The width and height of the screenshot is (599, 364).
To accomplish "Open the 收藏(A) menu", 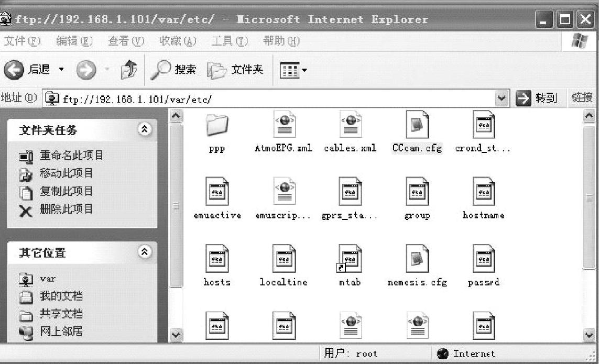I will tap(178, 40).
